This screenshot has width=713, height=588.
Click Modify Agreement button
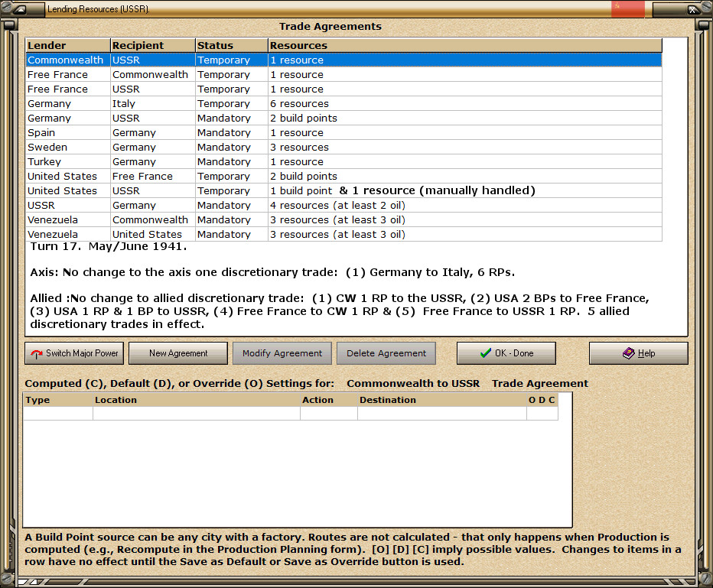[282, 353]
